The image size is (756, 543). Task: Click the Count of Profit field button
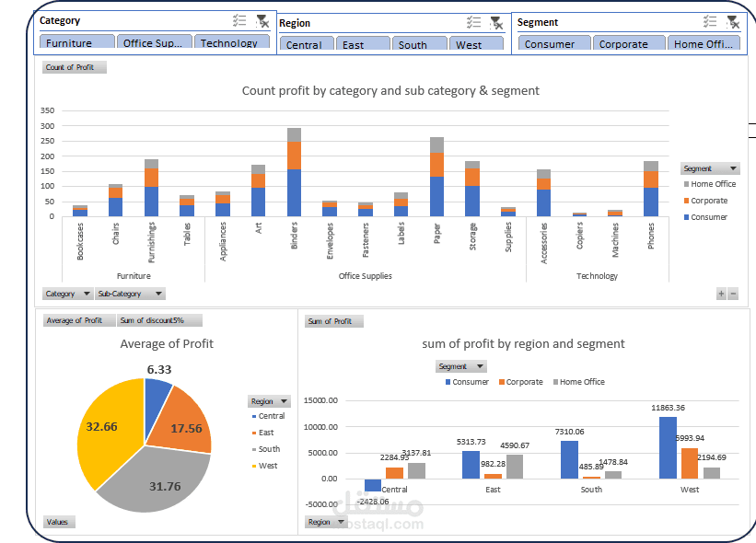click(x=75, y=67)
